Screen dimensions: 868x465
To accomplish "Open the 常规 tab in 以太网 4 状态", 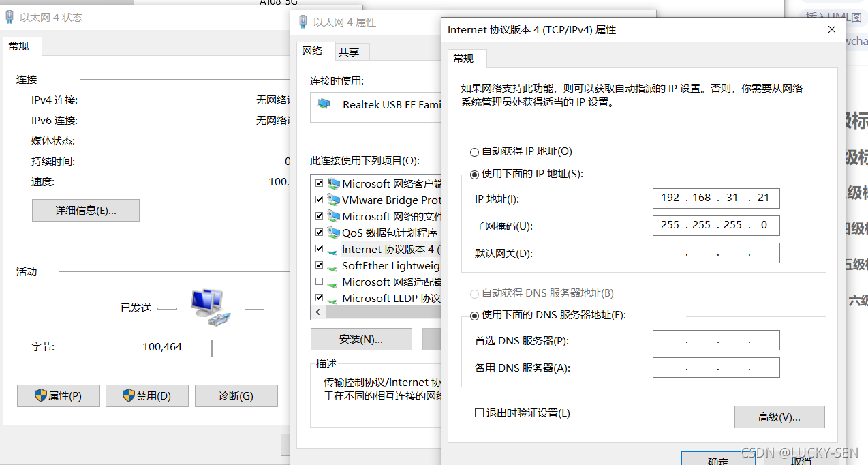I will 20,46.
